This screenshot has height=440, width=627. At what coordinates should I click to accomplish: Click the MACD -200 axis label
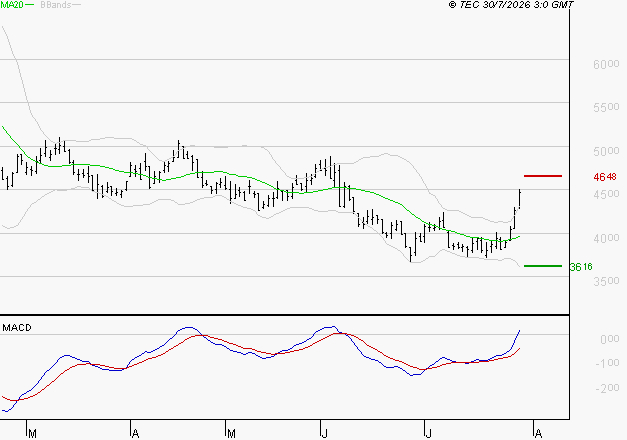tap(607, 388)
